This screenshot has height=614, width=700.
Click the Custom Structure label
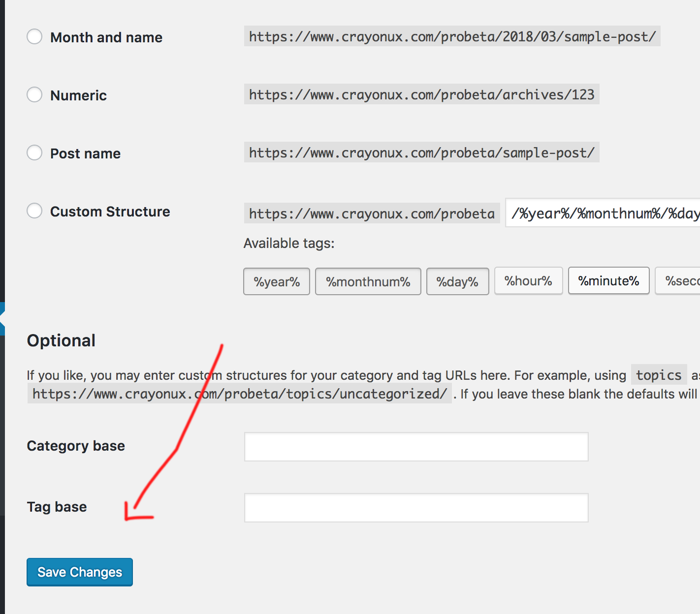(x=110, y=212)
